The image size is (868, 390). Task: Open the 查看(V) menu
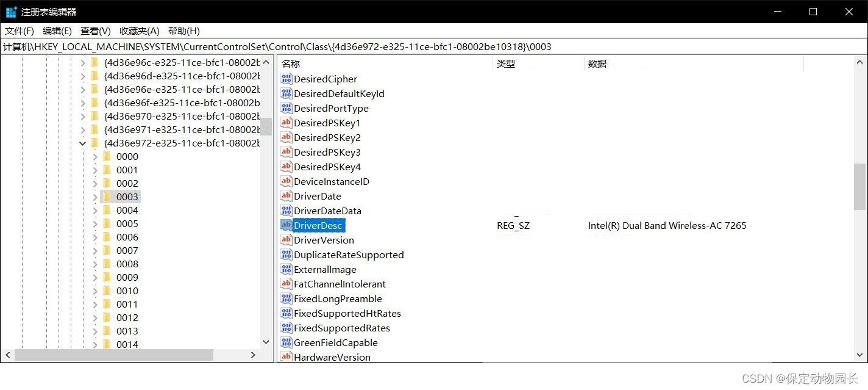pyautogui.click(x=96, y=31)
